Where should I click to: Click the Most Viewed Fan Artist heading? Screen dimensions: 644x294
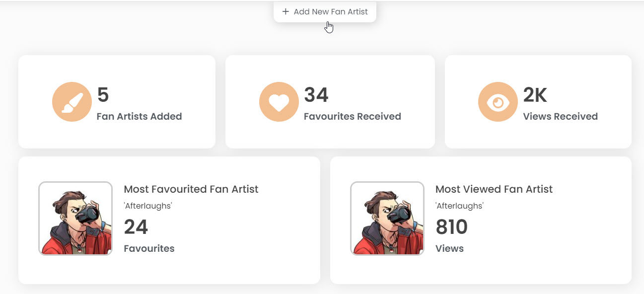(x=494, y=189)
